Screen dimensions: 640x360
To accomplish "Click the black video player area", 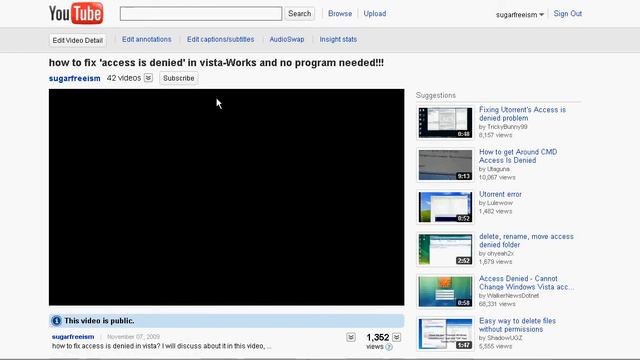I will point(227,197).
